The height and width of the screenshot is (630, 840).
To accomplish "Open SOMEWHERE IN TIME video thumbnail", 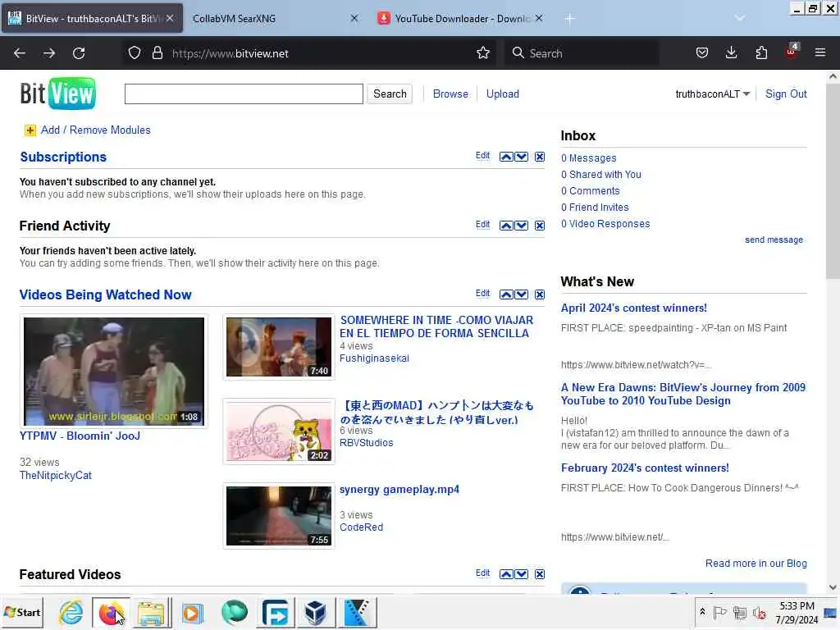I will point(279,347).
